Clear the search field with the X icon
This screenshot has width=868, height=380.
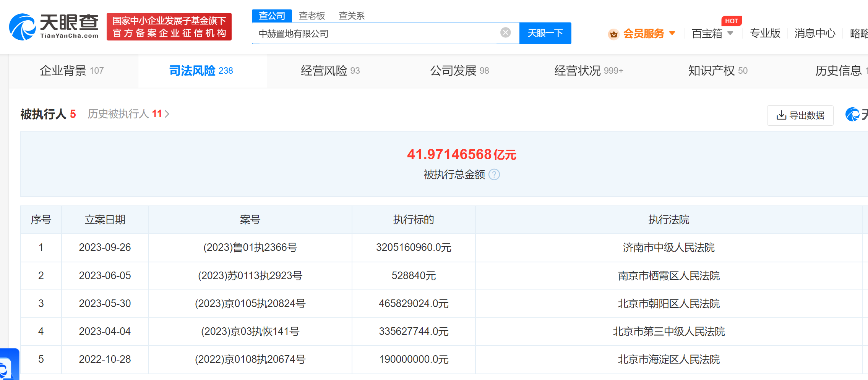[505, 32]
